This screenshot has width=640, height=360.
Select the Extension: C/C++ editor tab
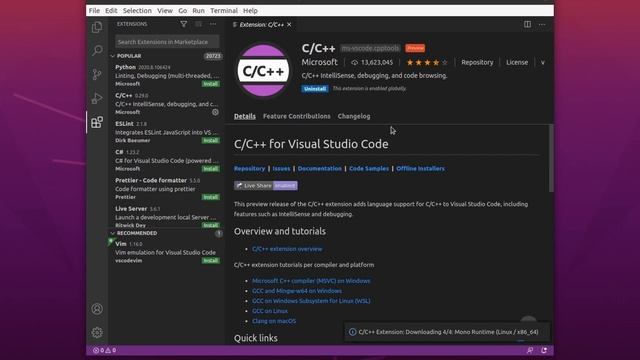[x=262, y=24]
